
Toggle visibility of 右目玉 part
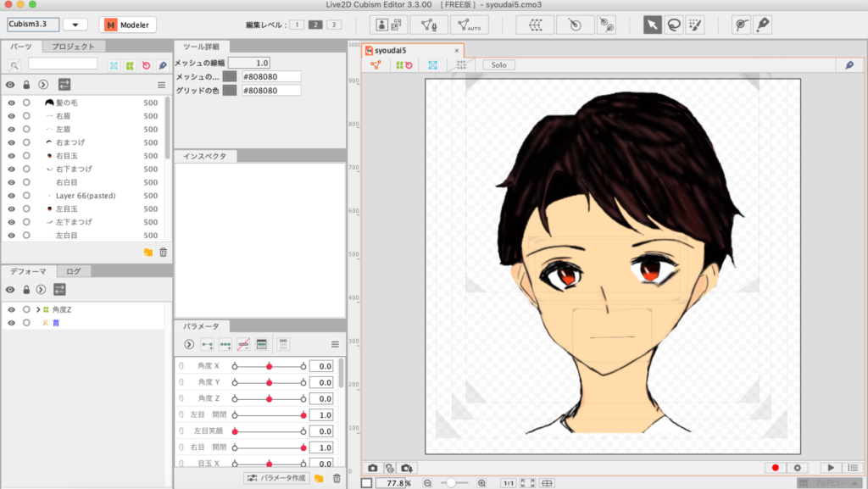pyautogui.click(x=12, y=156)
